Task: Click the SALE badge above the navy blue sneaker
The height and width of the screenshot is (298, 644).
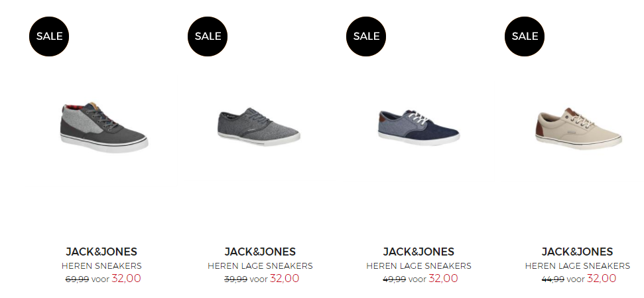Action: (366, 37)
